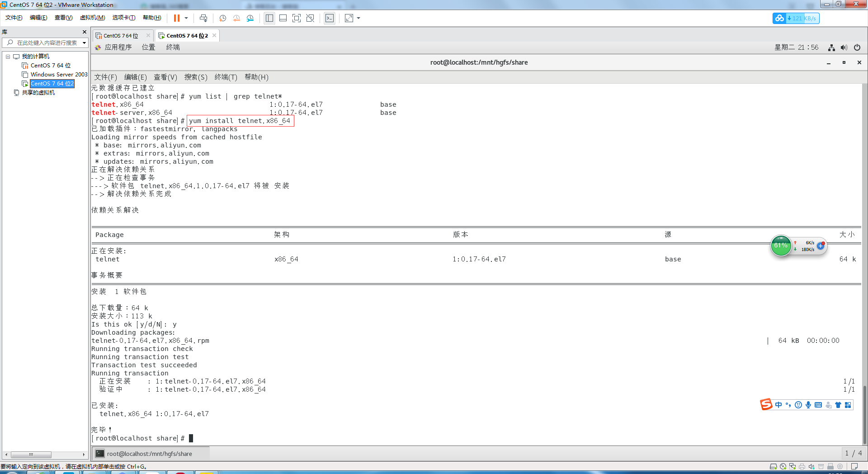Open the terminal 查看(V) menu
868x474 pixels.
(x=165, y=77)
